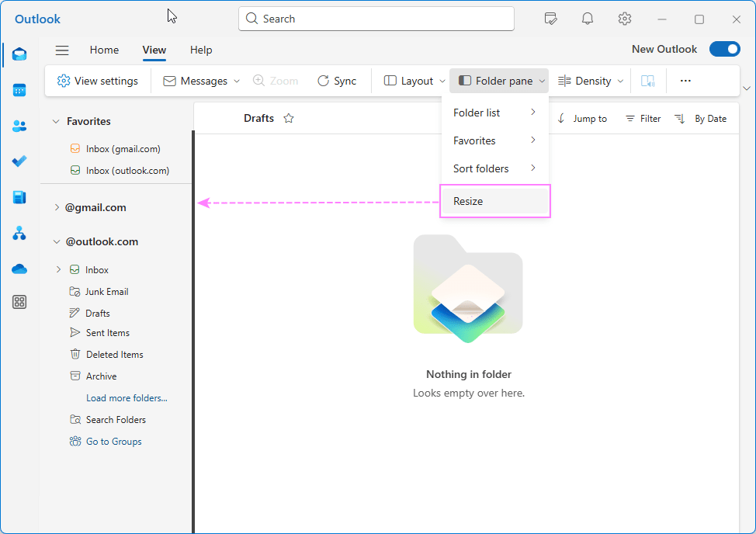Open the More apps grid icon
The height and width of the screenshot is (534, 756).
(x=19, y=302)
